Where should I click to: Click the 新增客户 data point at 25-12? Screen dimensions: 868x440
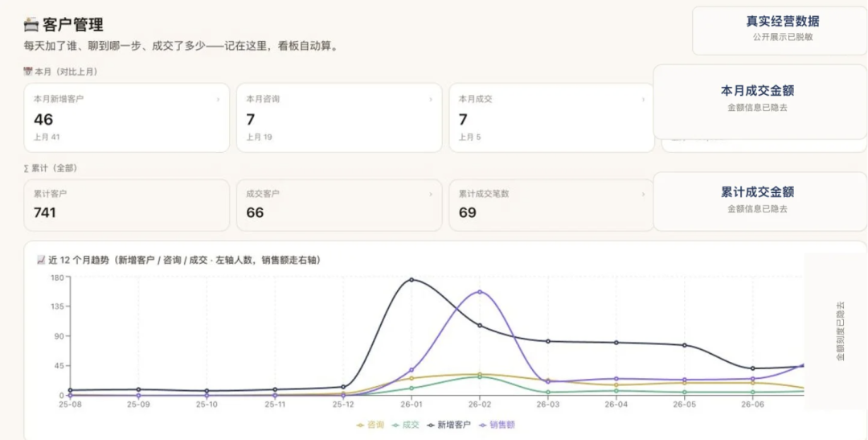tap(343, 387)
